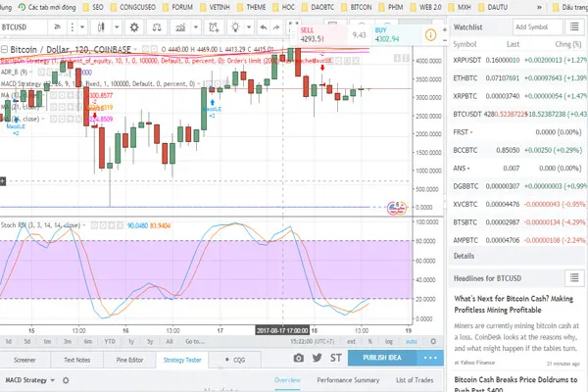Click the 'Go to...' date button
Screen dimensions: 588x392
click(195, 341)
